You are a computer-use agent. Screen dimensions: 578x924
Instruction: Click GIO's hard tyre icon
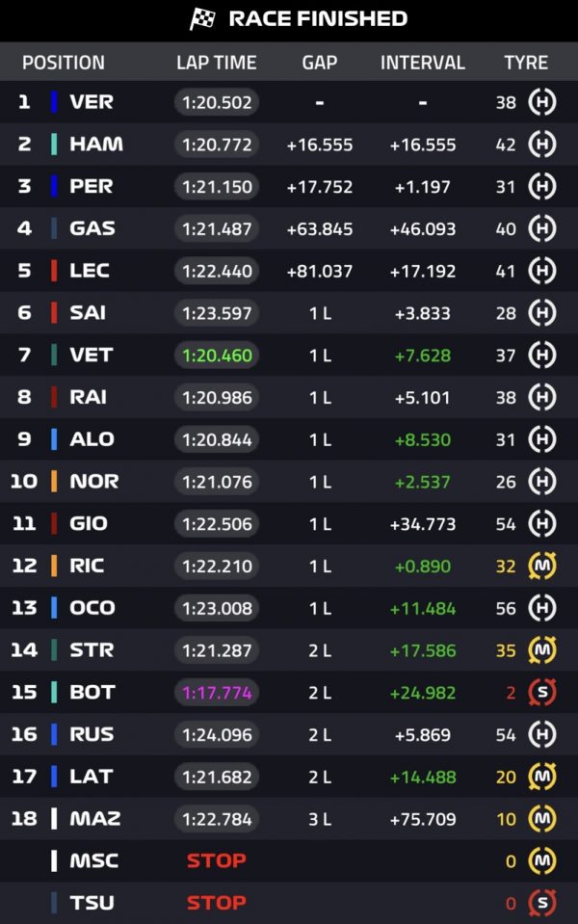(x=542, y=524)
